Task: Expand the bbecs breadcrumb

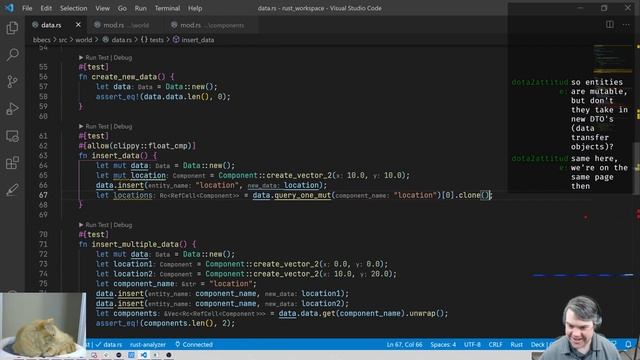Action: (42, 40)
